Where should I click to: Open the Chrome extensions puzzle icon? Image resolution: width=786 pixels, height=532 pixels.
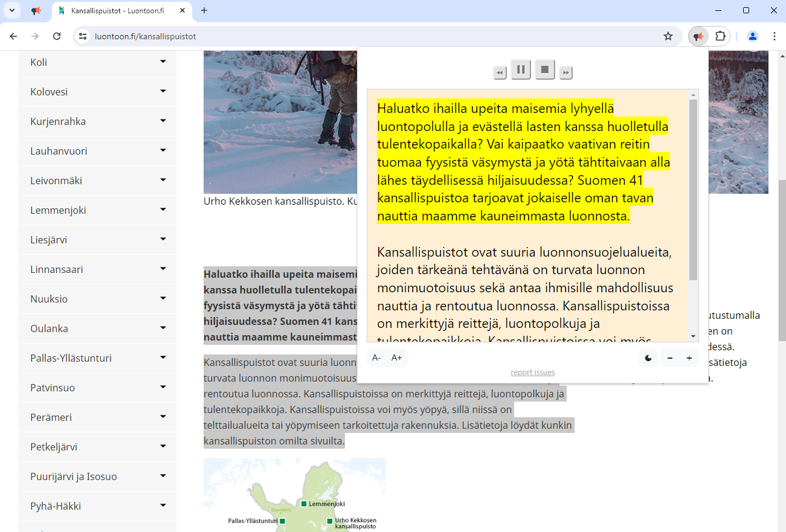[x=720, y=36]
